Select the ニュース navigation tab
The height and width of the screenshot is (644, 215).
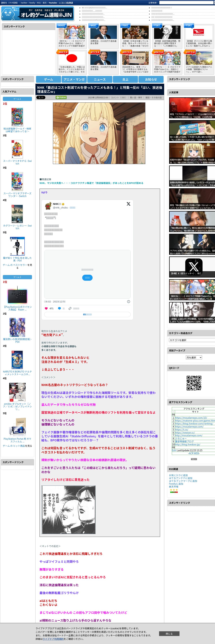click(100, 79)
